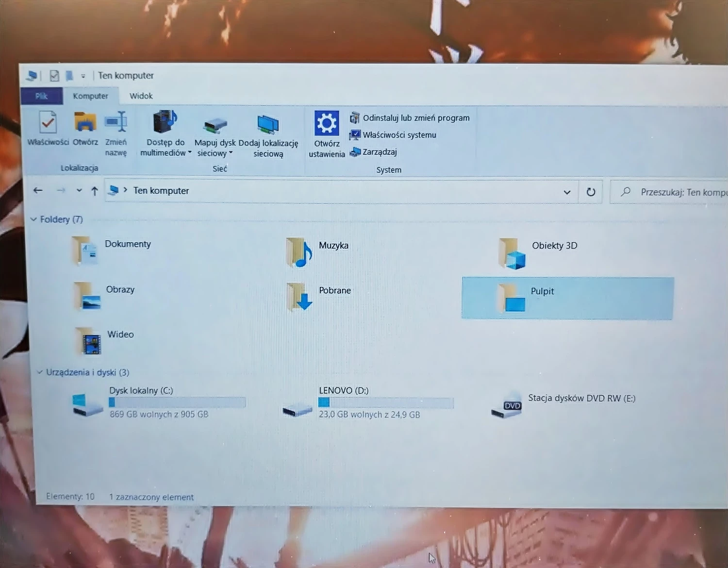Open the address bar history dropdown
Viewport: 728px width, 568px height.
(x=566, y=192)
